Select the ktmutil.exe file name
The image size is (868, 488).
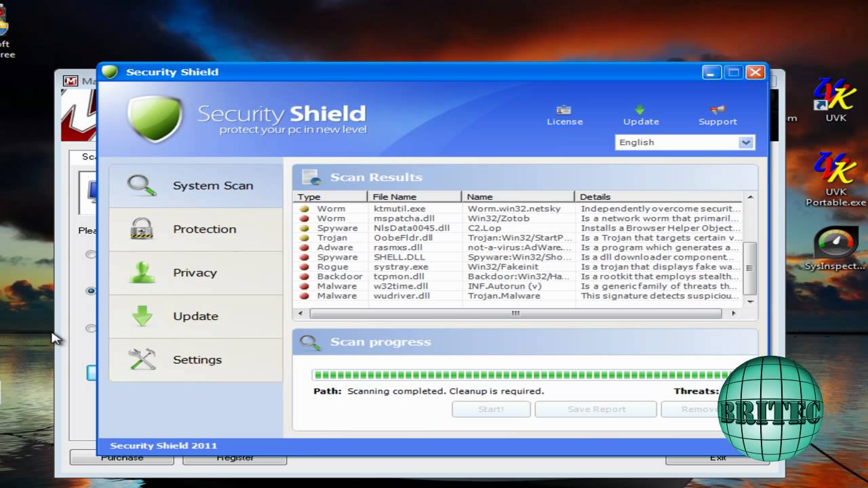coord(399,209)
